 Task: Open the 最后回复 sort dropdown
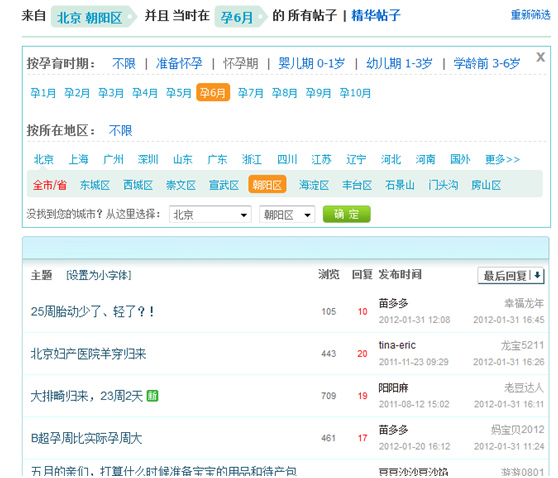[511, 275]
